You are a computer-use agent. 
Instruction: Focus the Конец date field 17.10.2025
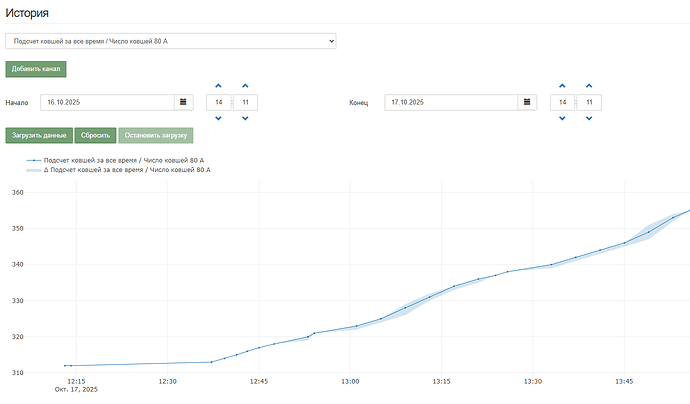(450, 102)
